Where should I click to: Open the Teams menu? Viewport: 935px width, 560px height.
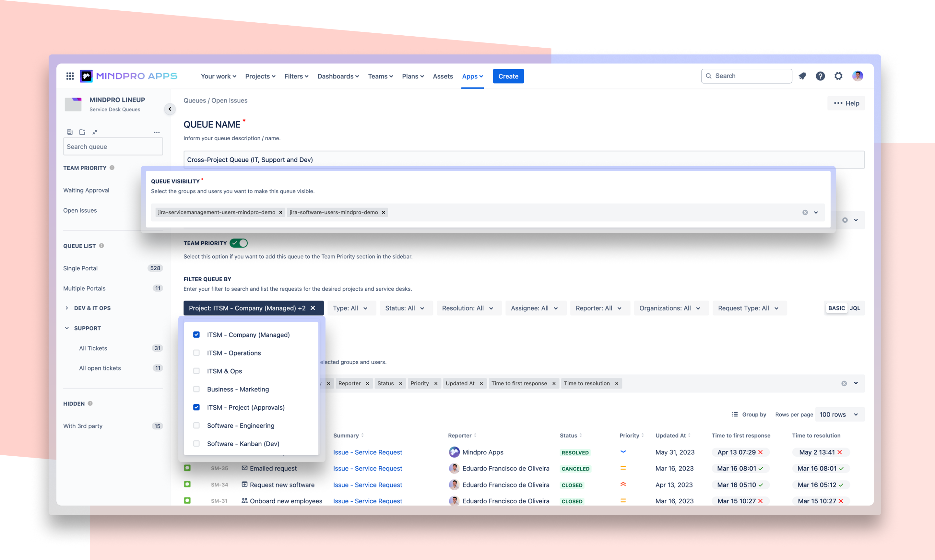[381, 76]
